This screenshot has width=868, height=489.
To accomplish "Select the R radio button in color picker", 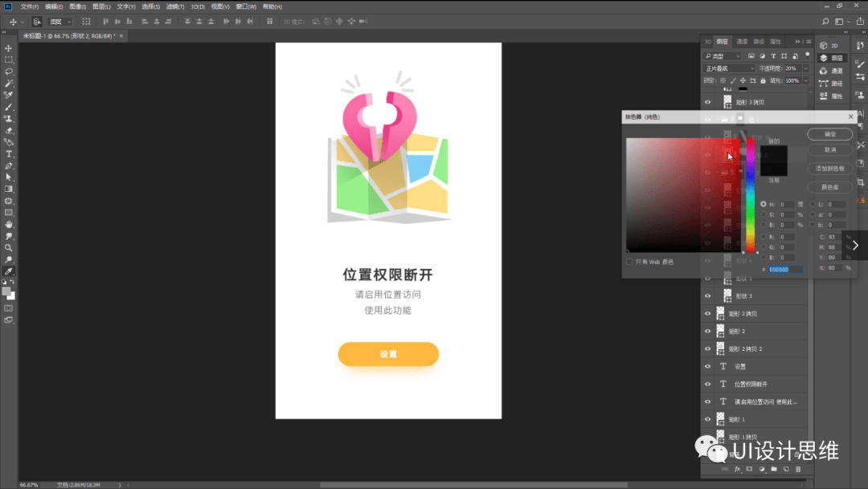I will 764,237.
